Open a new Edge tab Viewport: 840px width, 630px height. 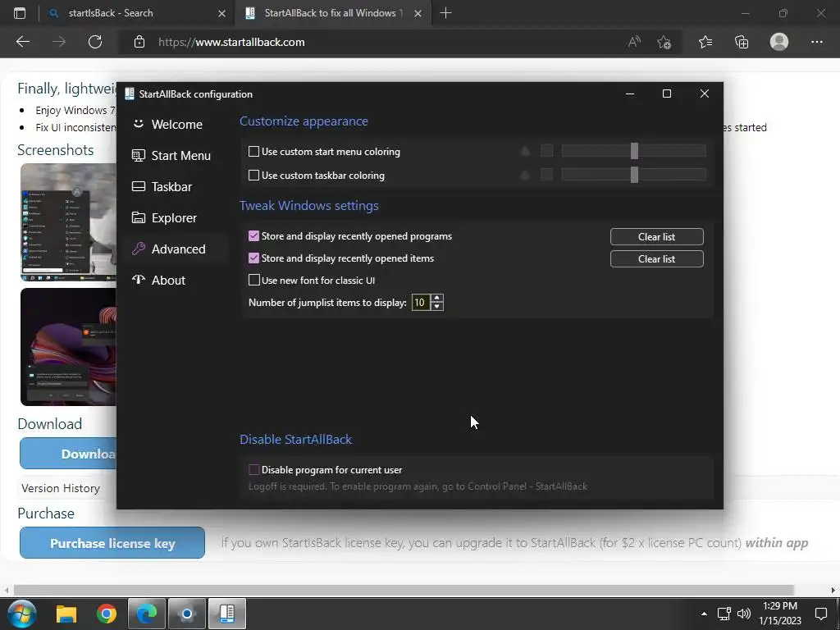pyautogui.click(x=445, y=13)
